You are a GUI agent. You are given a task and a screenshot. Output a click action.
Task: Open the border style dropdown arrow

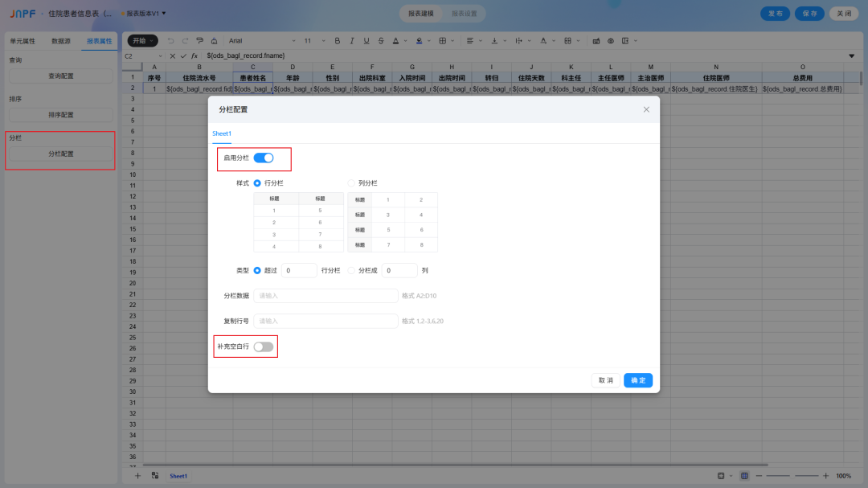(x=452, y=41)
